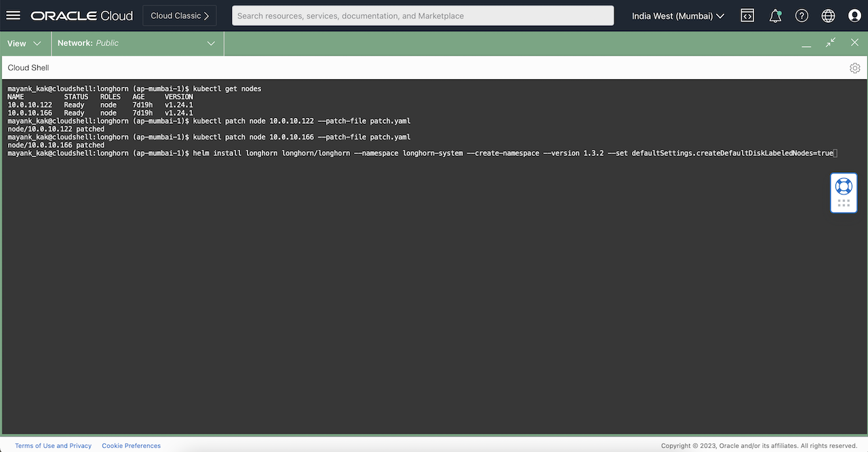Click the Cloud Classic button

(180, 16)
